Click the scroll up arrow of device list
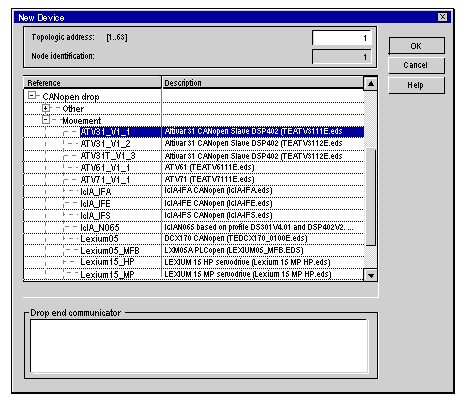The image size is (469, 410). (x=371, y=83)
